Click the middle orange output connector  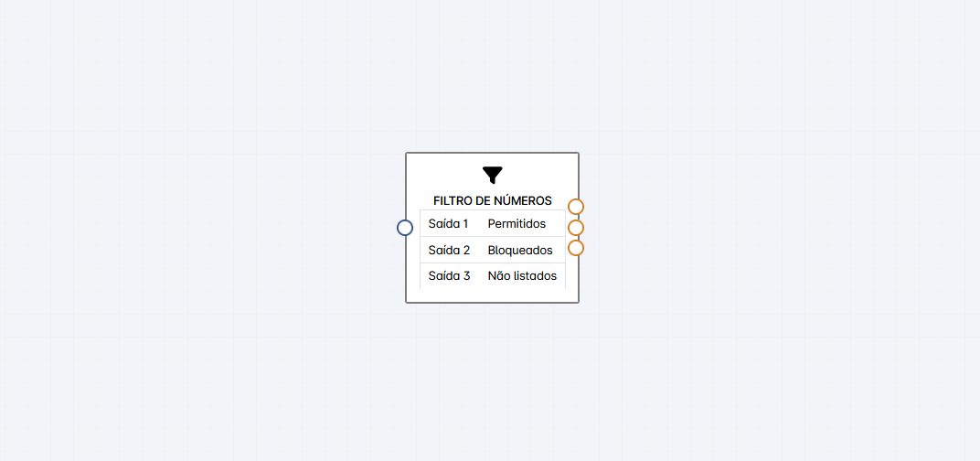pyautogui.click(x=576, y=227)
